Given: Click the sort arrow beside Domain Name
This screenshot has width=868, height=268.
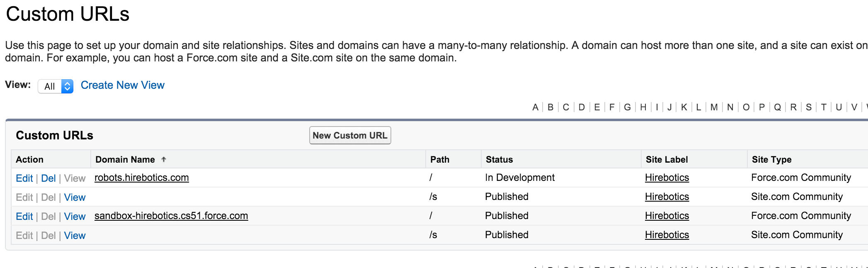Looking at the screenshot, I should coord(164,159).
